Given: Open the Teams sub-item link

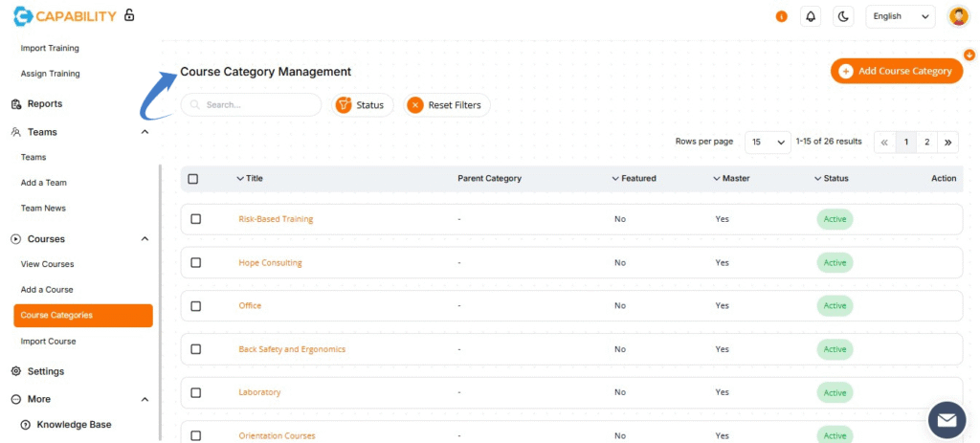Looking at the screenshot, I should pos(33,158).
